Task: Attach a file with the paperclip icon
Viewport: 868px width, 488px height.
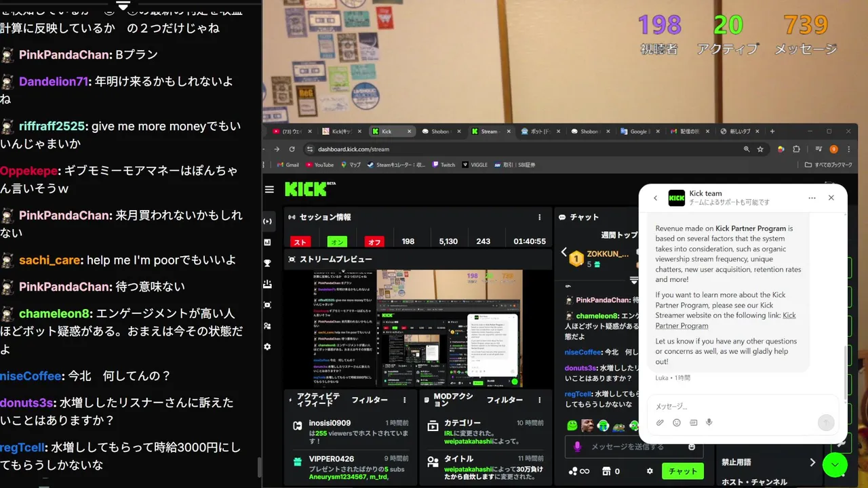Action: (x=660, y=422)
